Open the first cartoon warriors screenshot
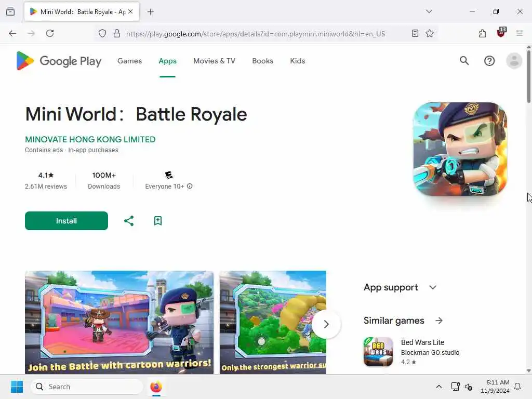 point(119,322)
